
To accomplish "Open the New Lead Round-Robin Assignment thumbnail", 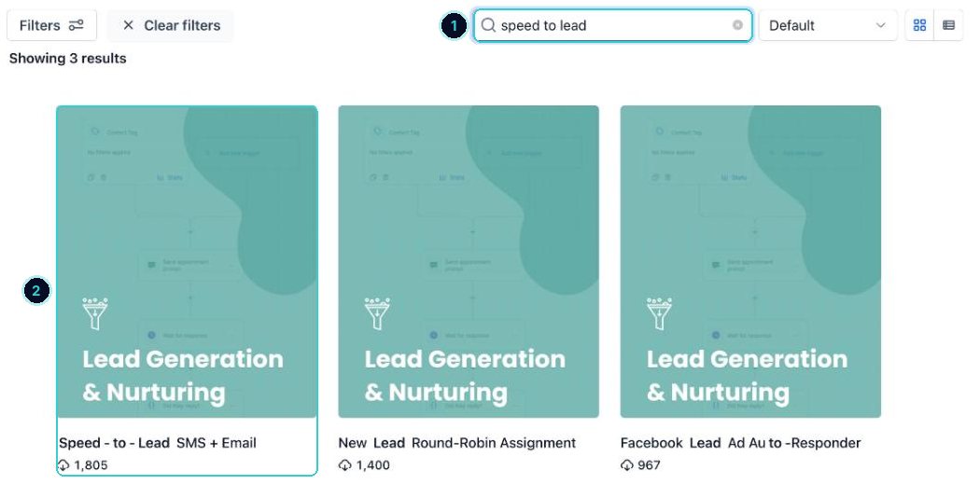I will 469,261.
